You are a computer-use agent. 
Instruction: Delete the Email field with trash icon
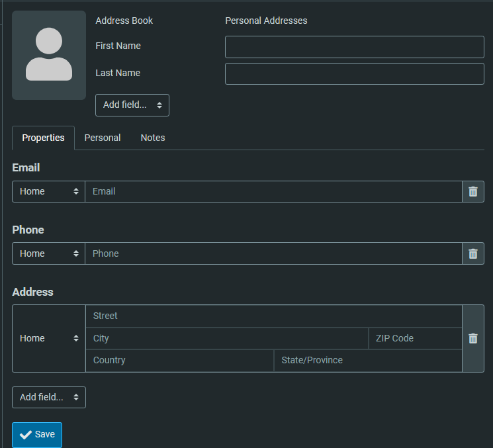click(x=472, y=191)
